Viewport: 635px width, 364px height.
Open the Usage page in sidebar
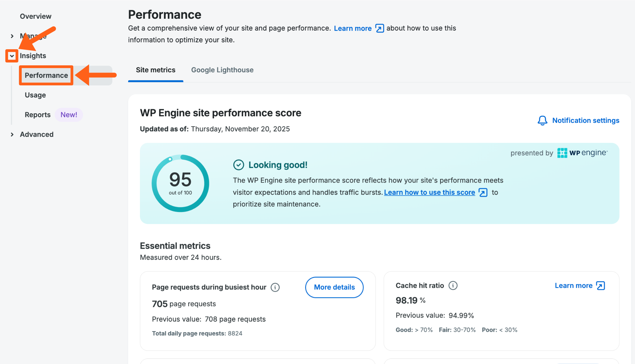pos(35,95)
